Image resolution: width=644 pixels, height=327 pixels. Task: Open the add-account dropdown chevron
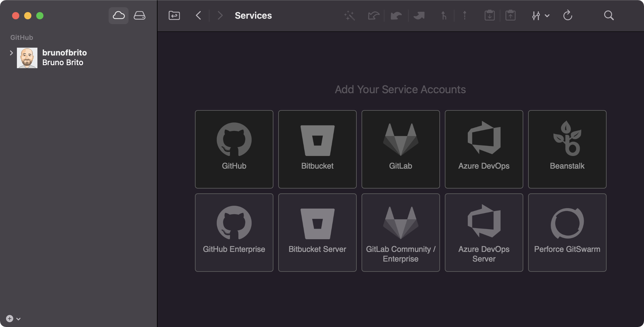tap(19, 319)
